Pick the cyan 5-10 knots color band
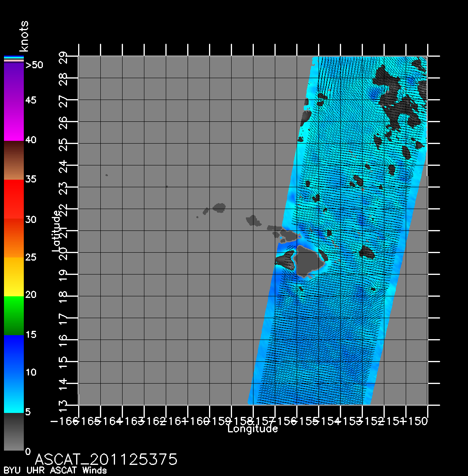 13,393
